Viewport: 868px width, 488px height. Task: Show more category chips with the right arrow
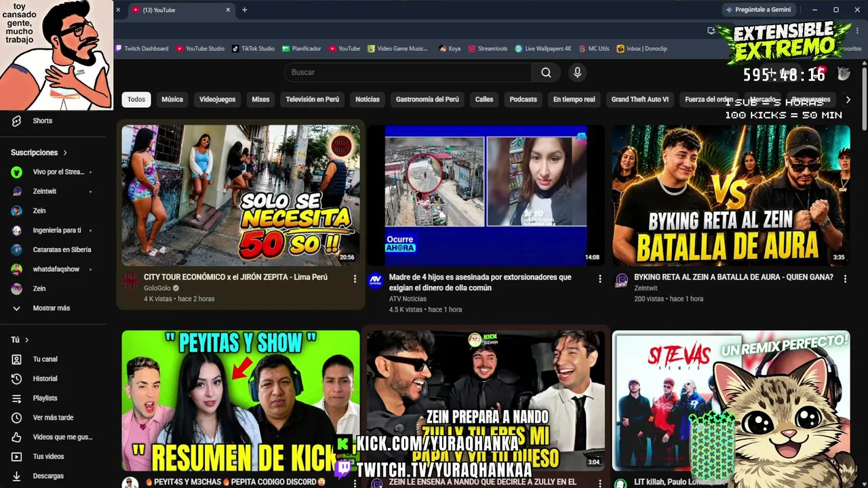tap(848, 100)
